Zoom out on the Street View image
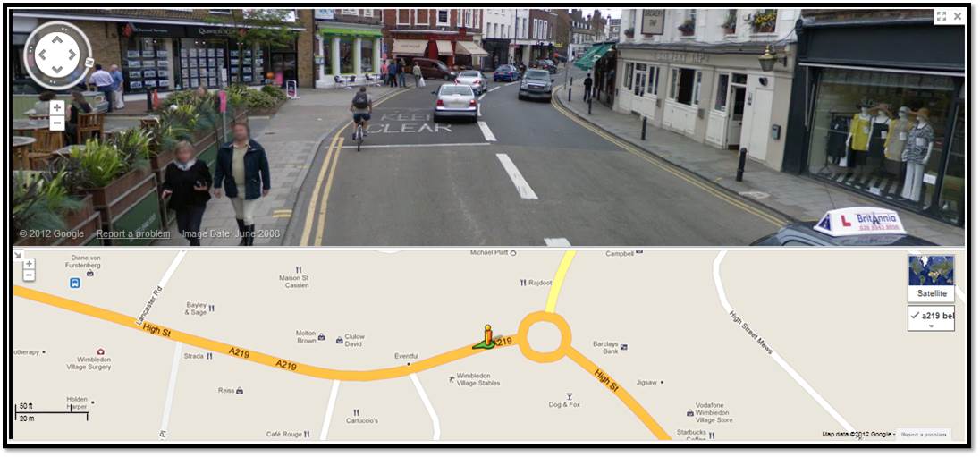 tap(57, 123)
